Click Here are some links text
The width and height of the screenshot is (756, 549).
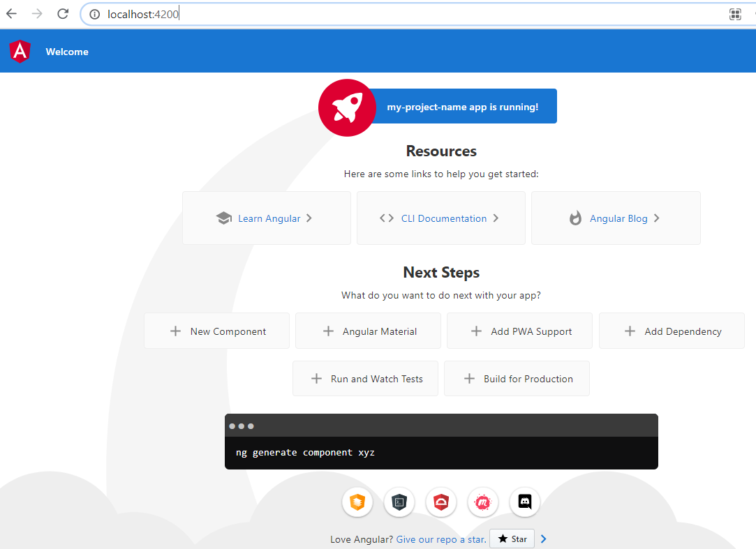pos(441,174)
